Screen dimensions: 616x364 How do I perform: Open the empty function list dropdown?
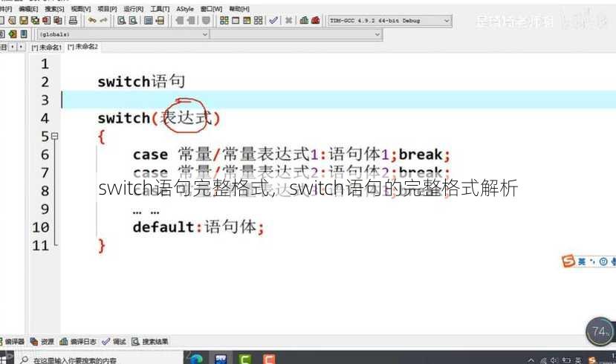(296, 35)
